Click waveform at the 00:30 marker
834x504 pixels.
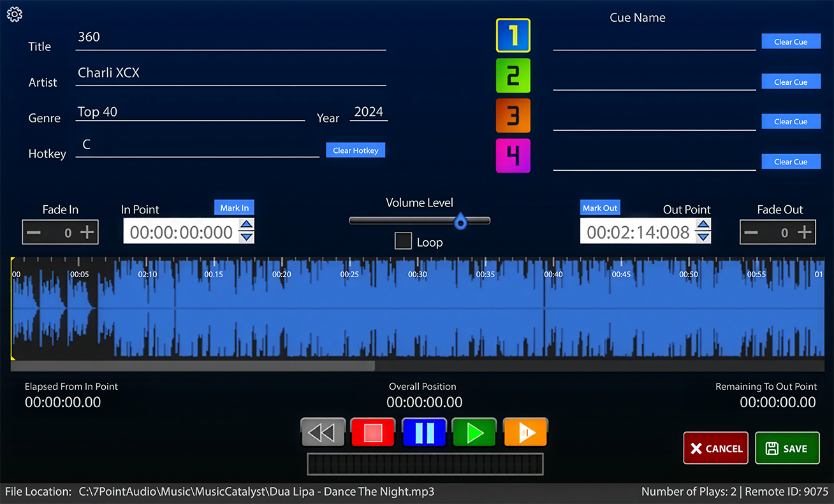[x=418, y=274]
